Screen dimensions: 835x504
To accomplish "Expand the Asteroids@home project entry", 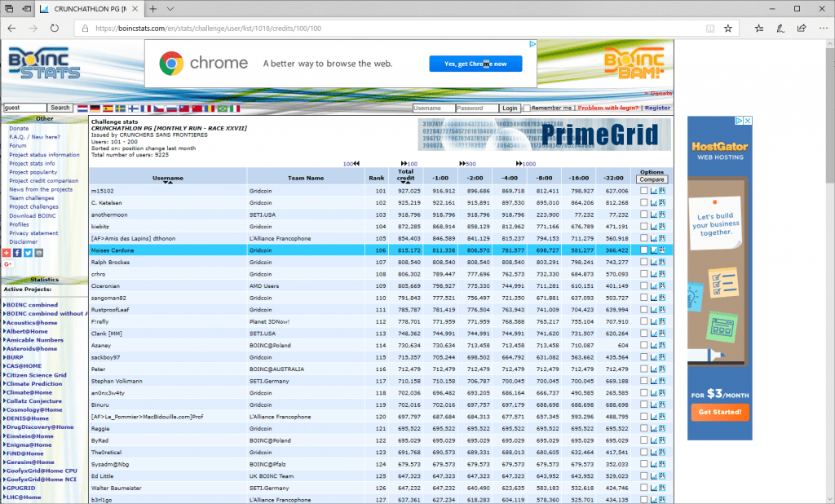I will 30,348.
